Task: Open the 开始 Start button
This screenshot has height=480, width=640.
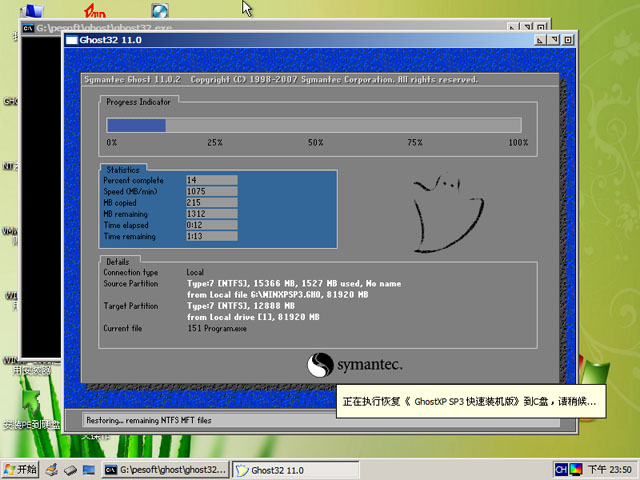Action: (x=20, y=470)
